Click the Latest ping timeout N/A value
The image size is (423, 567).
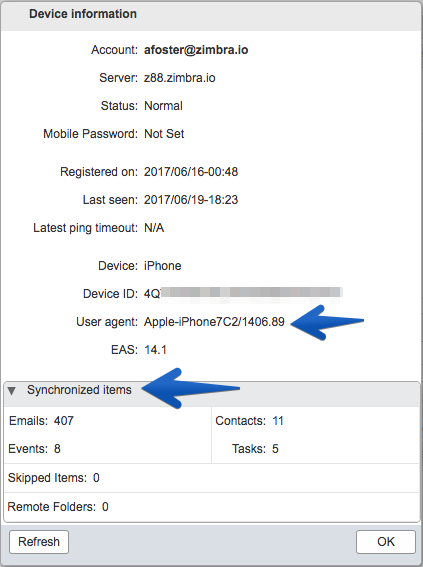[154, 228]
